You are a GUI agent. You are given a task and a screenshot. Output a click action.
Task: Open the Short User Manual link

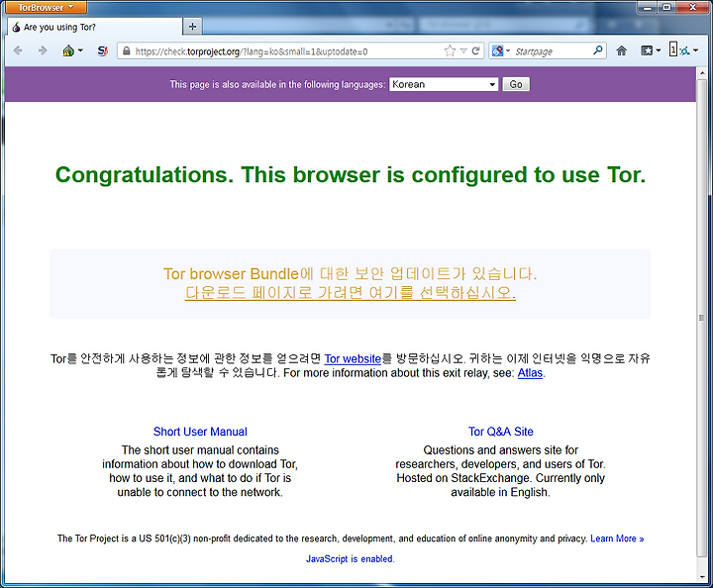point(200,432)
